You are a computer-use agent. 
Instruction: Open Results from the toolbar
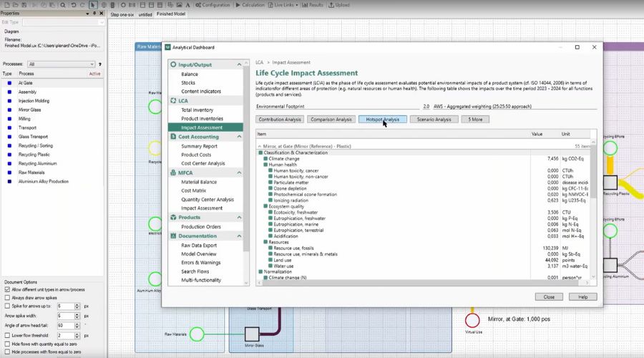pos(313,5)
